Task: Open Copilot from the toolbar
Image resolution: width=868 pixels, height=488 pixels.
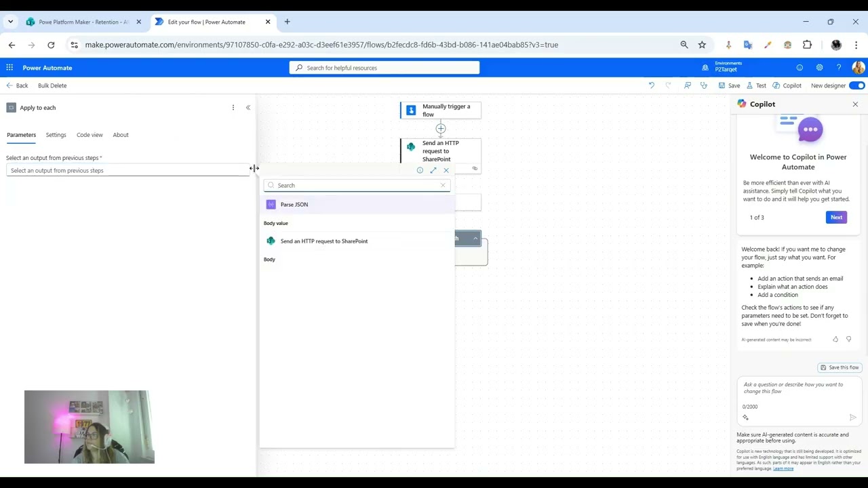Action: point(787,85)
